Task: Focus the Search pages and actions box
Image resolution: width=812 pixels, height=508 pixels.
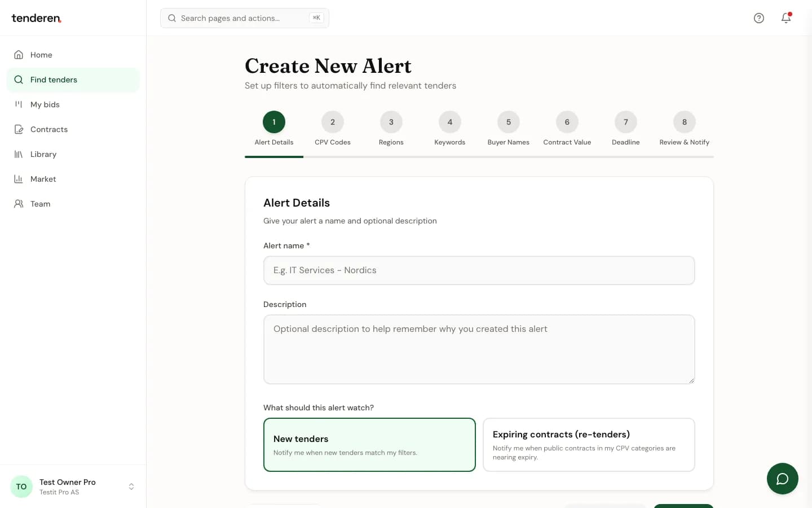Action: tap(245, 18)
